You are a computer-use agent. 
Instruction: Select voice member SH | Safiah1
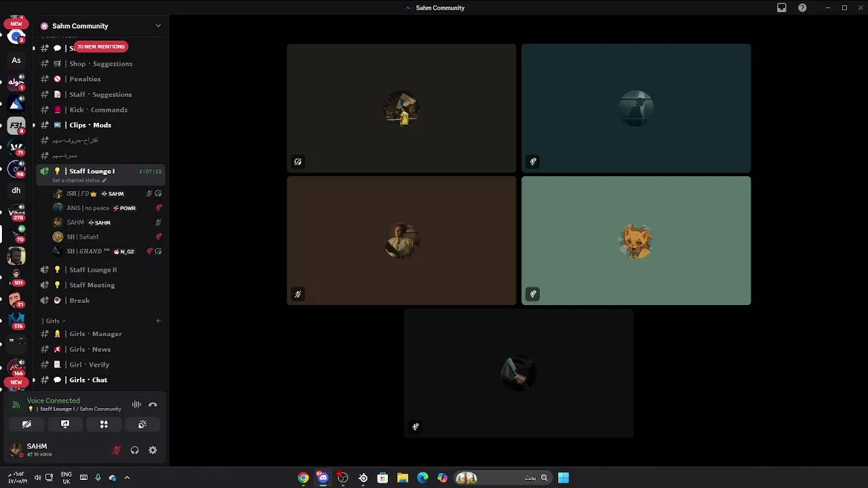pos(107,237)
